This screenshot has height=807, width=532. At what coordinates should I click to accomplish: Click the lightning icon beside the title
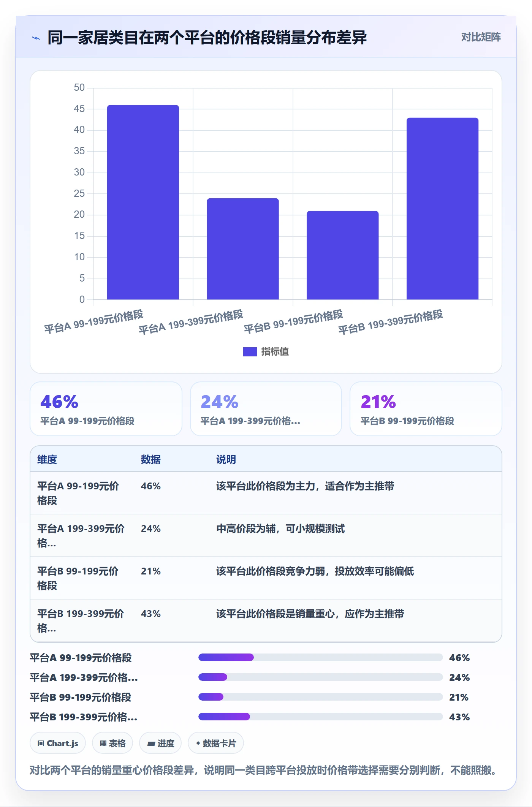pyautogui.click(x=36, y=38)
